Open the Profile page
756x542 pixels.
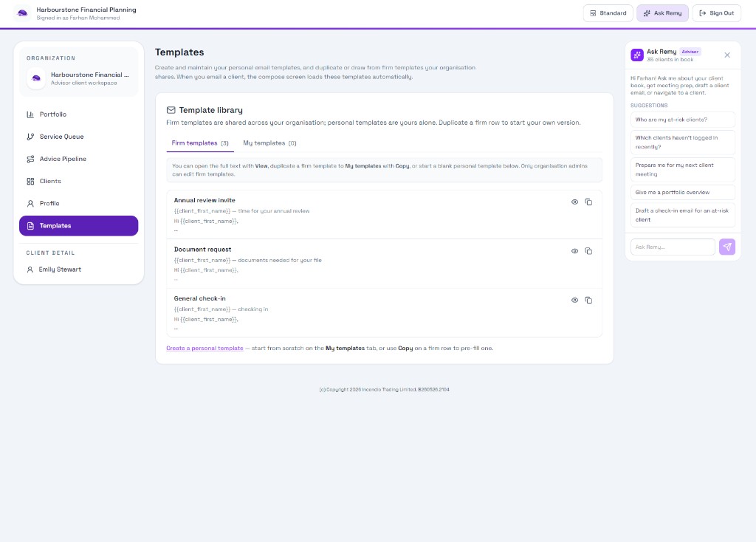[78, 204]
